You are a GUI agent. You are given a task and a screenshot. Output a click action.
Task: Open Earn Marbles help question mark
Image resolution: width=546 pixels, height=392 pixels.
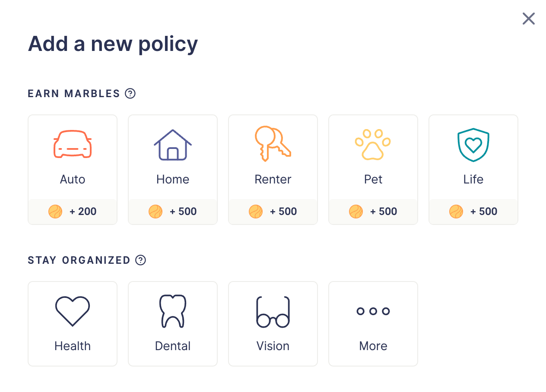pyautogui.click(x=130, y=93)
